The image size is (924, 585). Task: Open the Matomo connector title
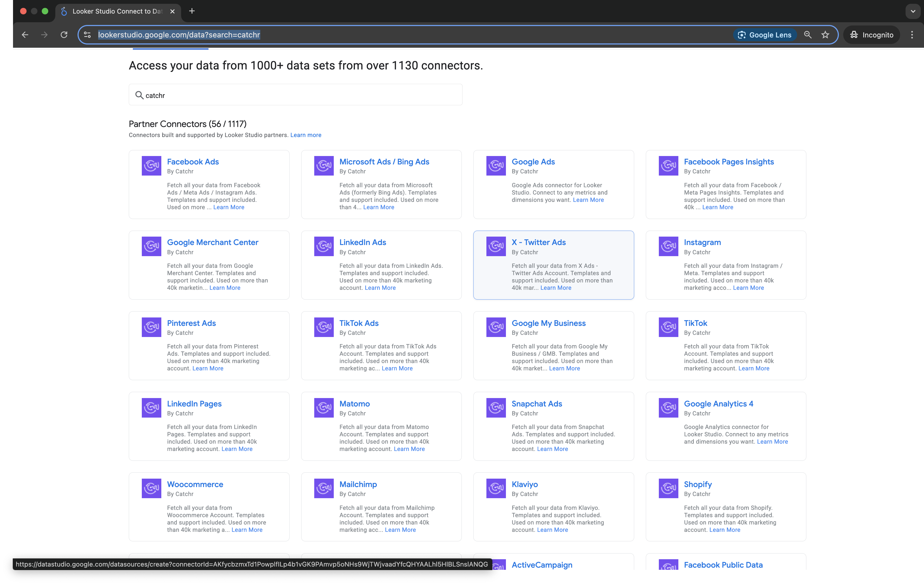coord(354,404)
